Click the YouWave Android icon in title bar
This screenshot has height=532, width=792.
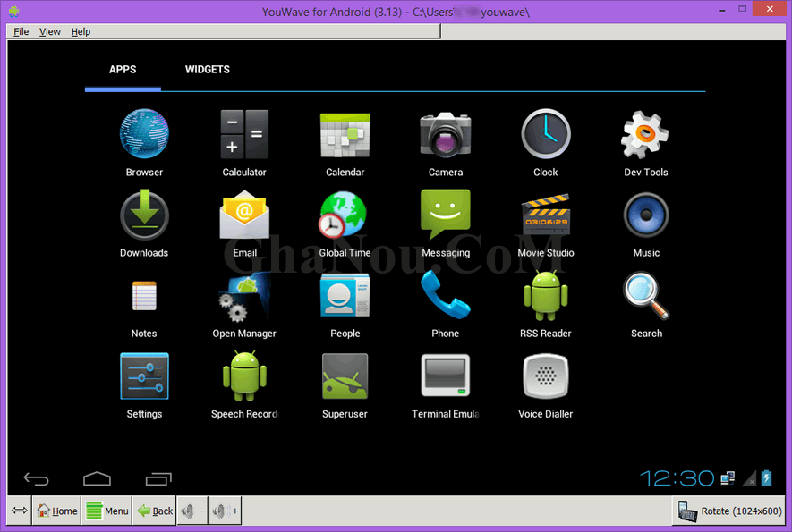(x=14, y=11)
